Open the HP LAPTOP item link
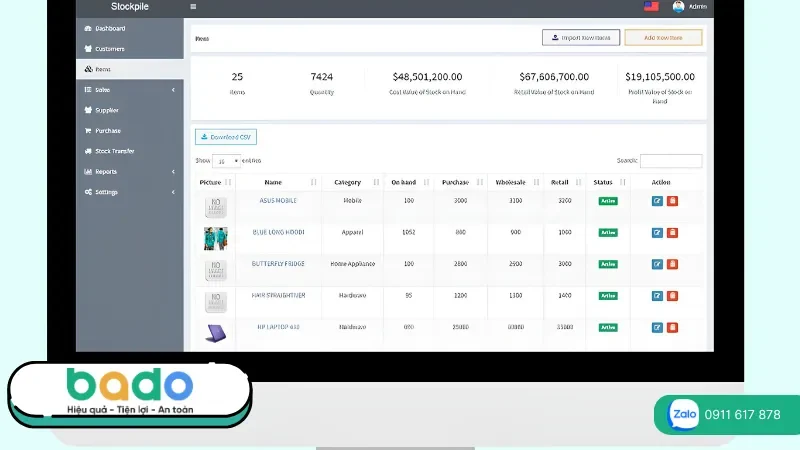Image resolution: width=800 pixels, height=450 pixels. coord(279,327)
